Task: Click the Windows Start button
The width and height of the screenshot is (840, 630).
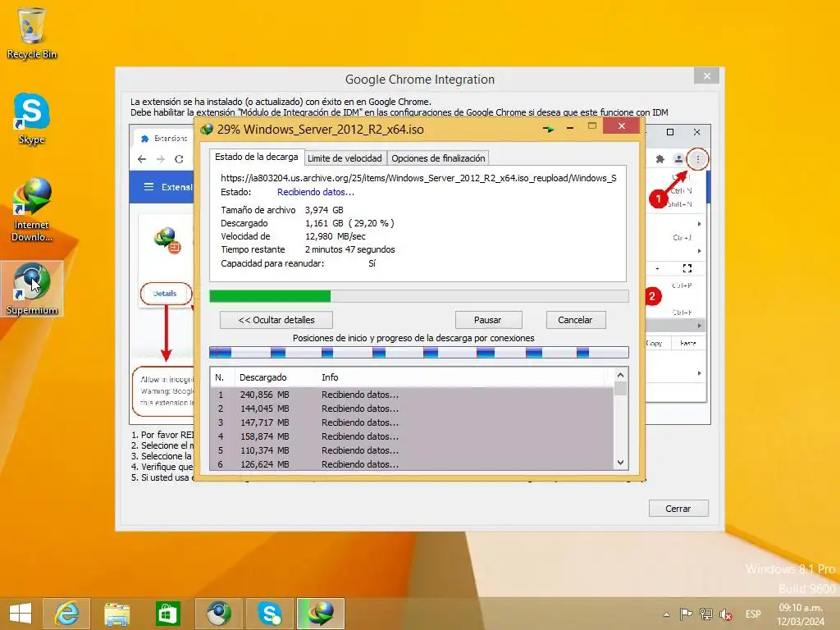Action: pos(21,614)
